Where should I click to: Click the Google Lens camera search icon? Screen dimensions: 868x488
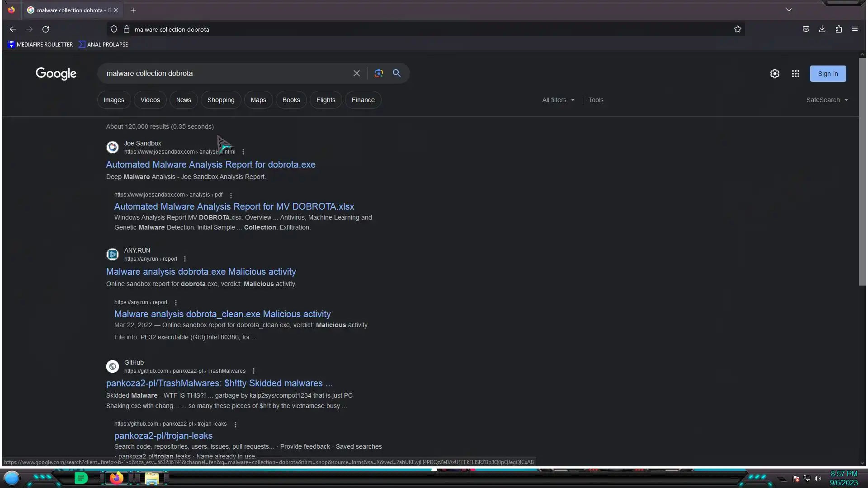click(378, 73)
